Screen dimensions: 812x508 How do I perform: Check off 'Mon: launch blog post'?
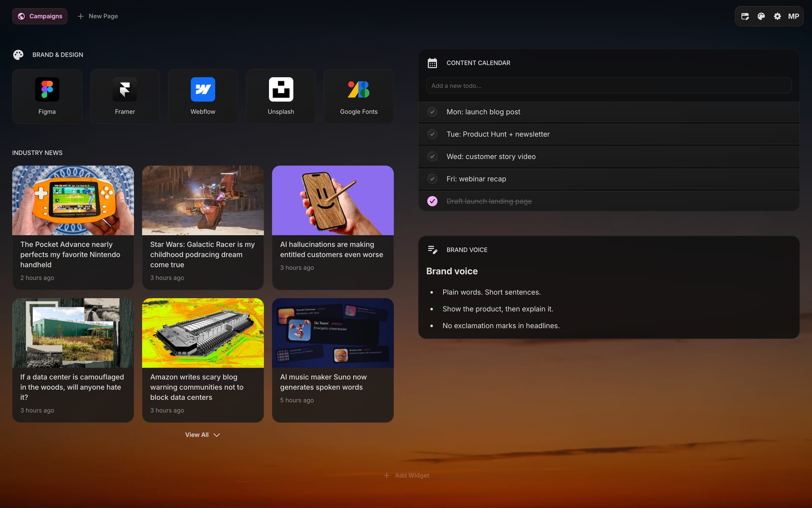[432, 112]
